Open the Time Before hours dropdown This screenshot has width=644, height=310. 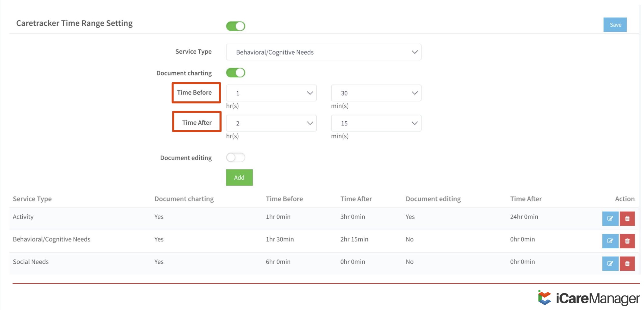(271, 93)
